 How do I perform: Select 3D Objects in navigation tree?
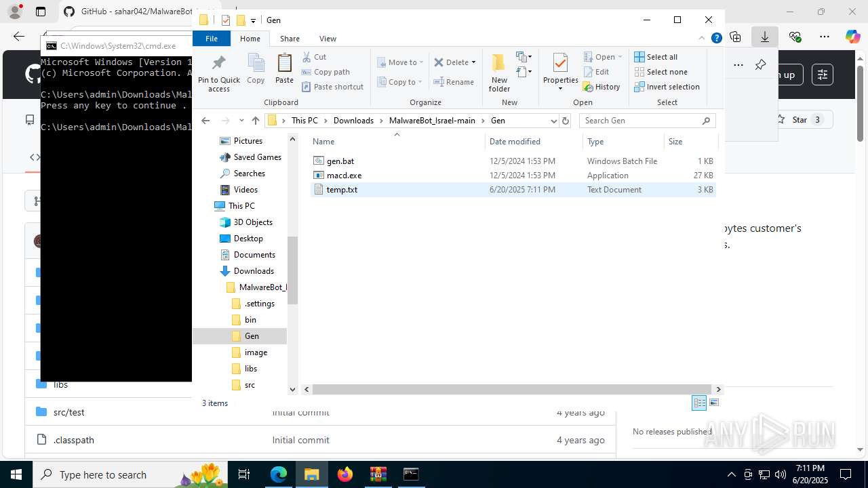253,222
